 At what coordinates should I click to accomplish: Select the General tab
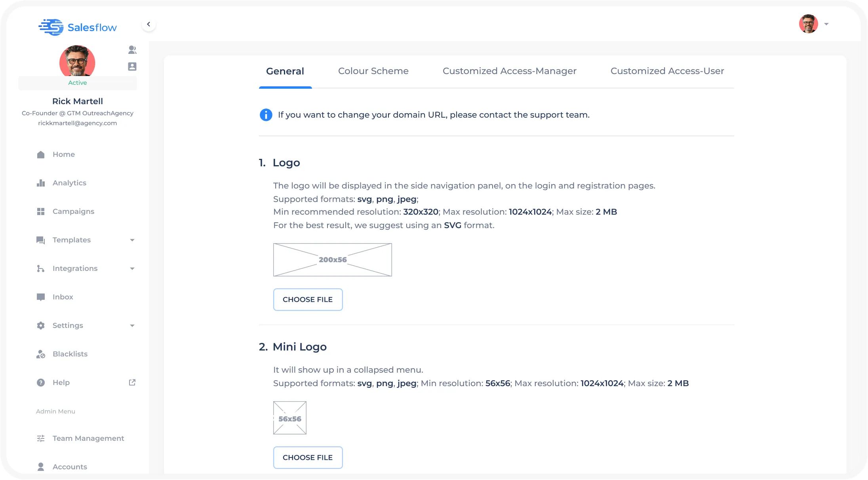pyautogui.click(x=285, y=71)
